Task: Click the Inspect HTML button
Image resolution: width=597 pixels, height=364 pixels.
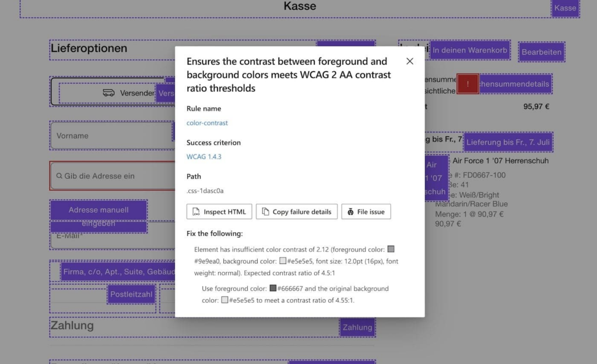Action: click(x=219, y=211)
